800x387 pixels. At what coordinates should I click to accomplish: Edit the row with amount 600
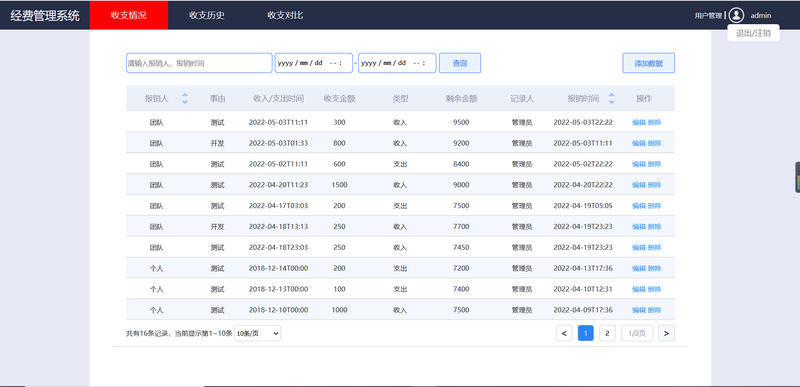[639, 164]
